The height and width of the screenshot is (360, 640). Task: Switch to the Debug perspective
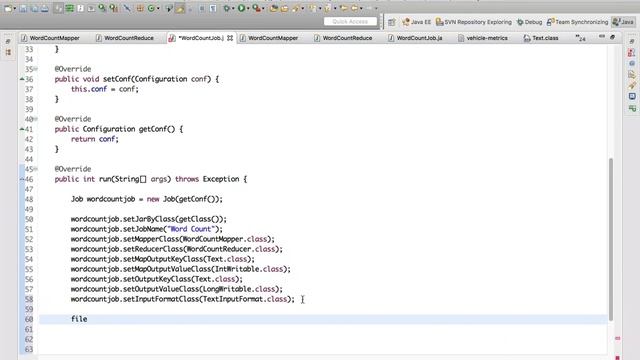(529, 22)
